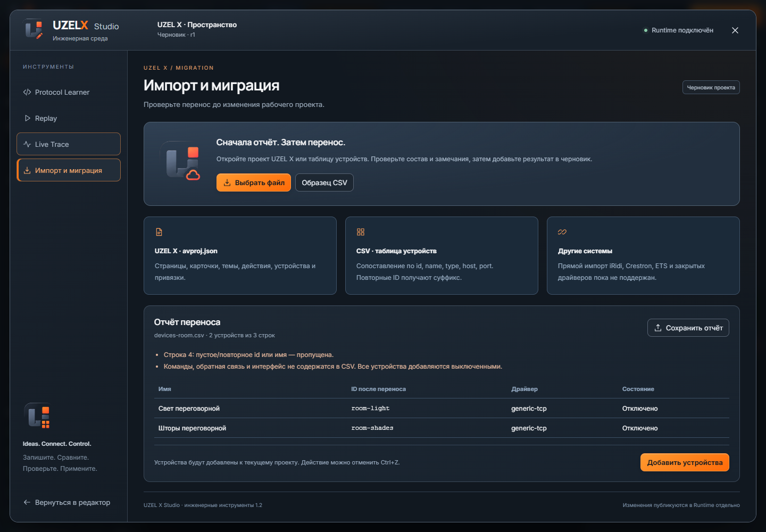Save the report with Сохранить отчёт
This screenshot has width=766, height=532.
[x=688, y=328]
